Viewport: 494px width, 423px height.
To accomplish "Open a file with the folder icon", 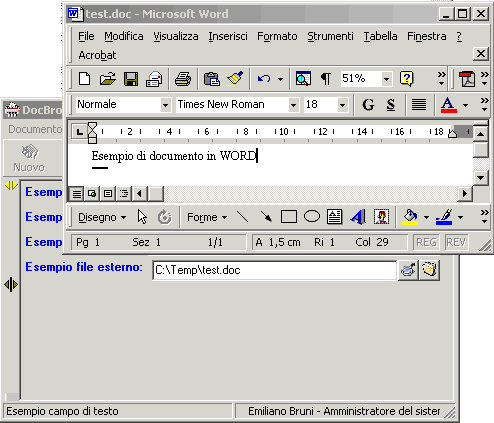I will coord(108,79).
